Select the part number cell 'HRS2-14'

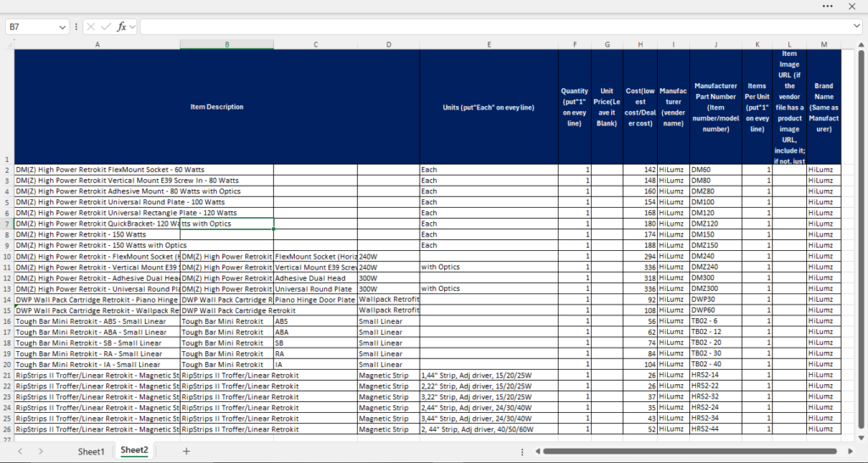715,376
